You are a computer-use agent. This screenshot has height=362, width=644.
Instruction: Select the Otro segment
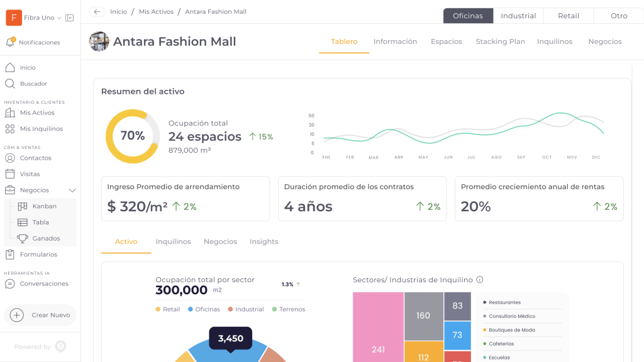[619, 16]
